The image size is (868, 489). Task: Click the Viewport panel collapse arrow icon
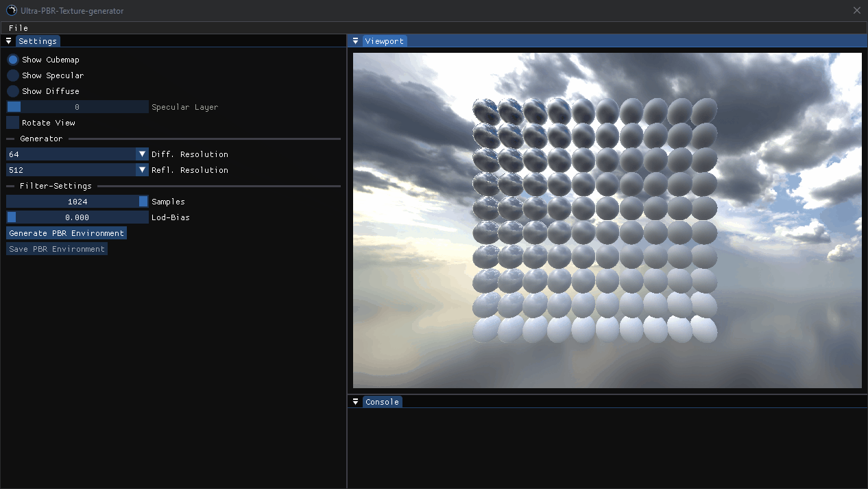pyautogui.click(x=355, y=40)
